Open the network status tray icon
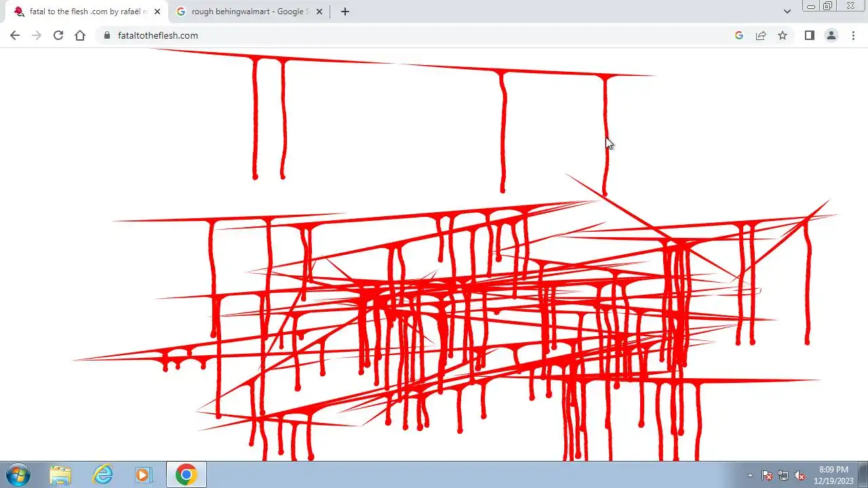 [783, 475]
